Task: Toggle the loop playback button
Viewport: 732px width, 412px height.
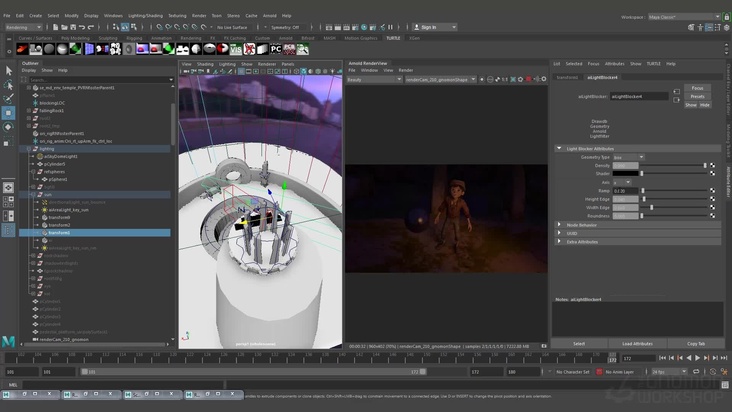Action: 696,372
